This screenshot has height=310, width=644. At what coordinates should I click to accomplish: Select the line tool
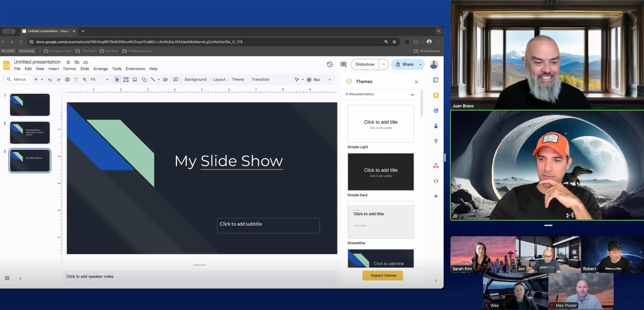coord(153,80)
